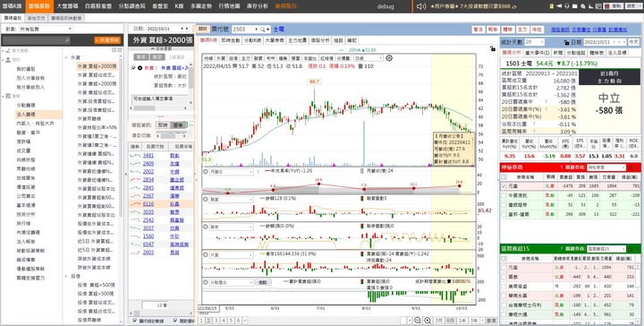Toggle the 顯示統計數線 checkbox at bottom left

[x=135, y=321]
